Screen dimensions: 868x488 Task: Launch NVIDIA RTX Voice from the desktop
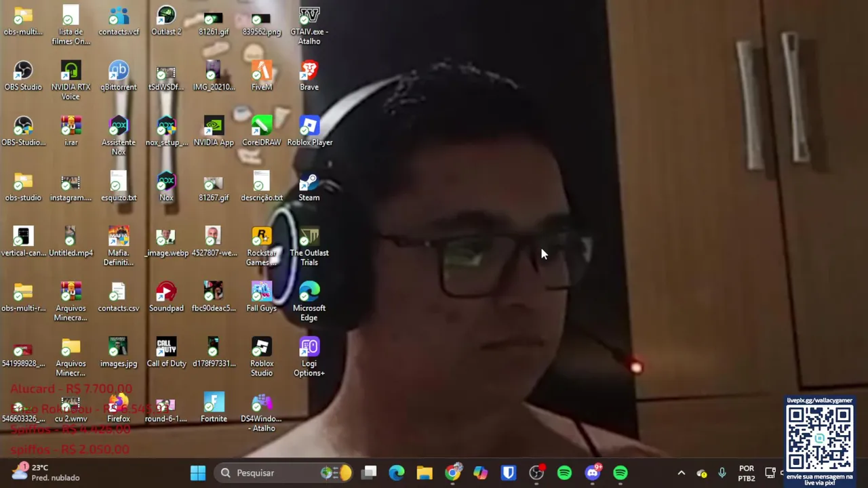pyautogui.click(x=71, y=81)
